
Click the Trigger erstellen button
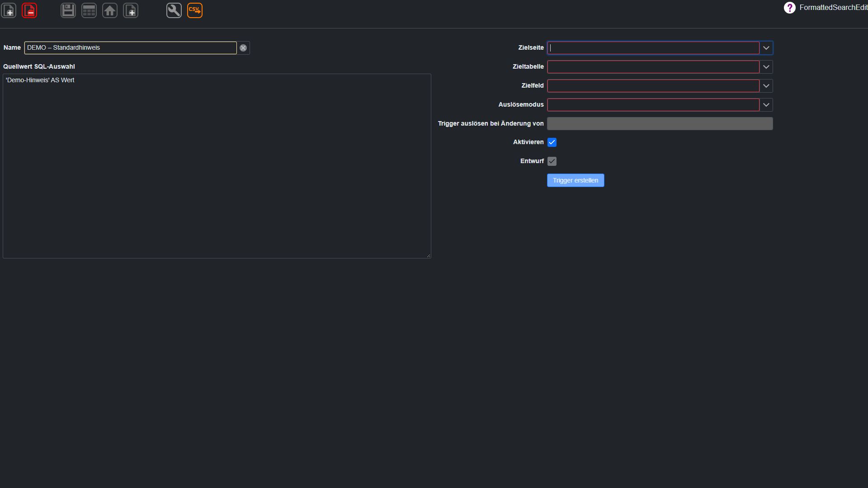coord(576,180)
